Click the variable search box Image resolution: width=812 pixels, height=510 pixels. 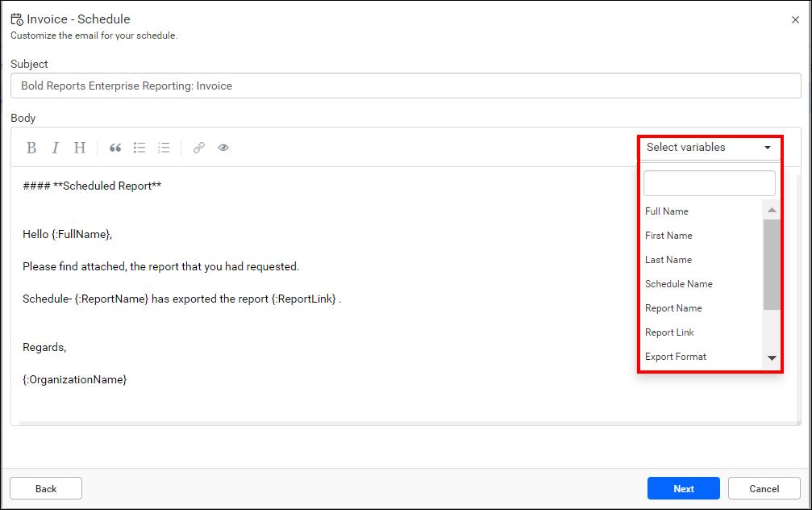709,183
